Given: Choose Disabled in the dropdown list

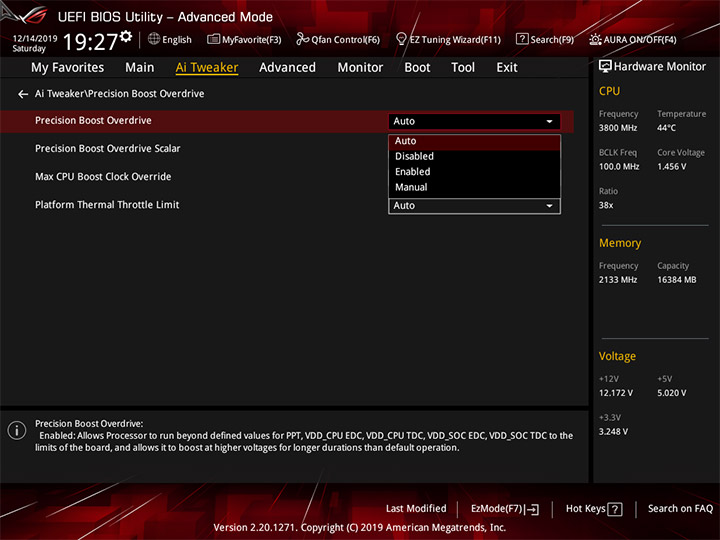Looking at the screenshot, I should (474, 157).
